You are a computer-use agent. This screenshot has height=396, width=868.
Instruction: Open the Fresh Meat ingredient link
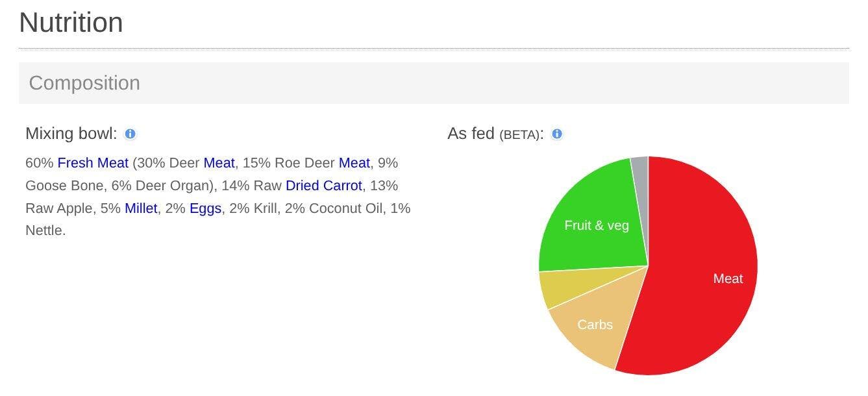tap(93, 163)
